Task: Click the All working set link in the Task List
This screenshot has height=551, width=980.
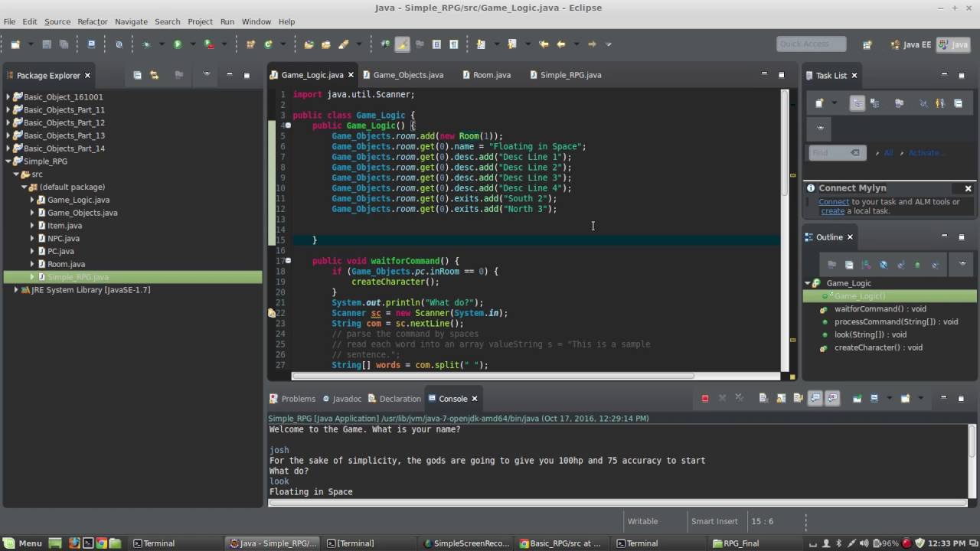Action: [x=888, y=153]
